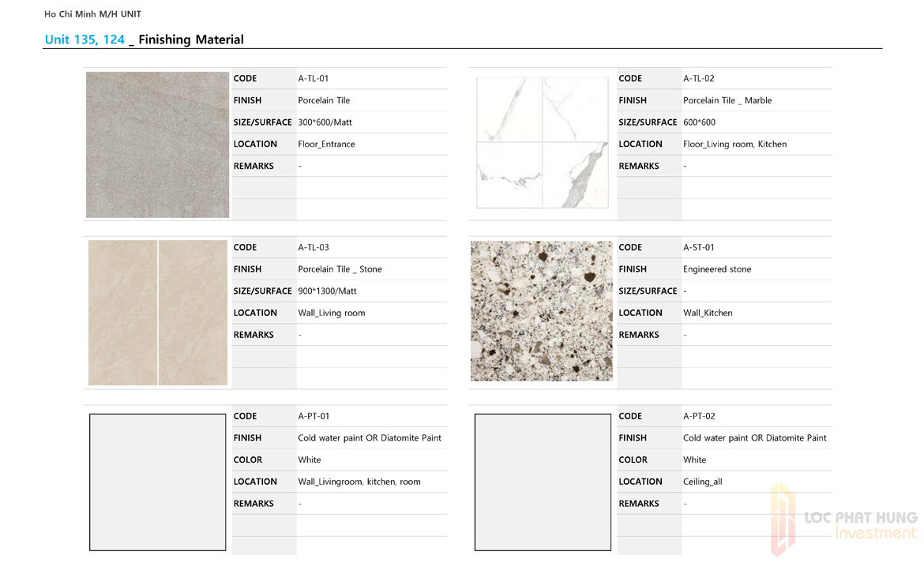The height and width of the screenshot is (563, 924).
Task: Pick the white A-PT-02 ceiling paint swatch
Action: tap(543, 482)
